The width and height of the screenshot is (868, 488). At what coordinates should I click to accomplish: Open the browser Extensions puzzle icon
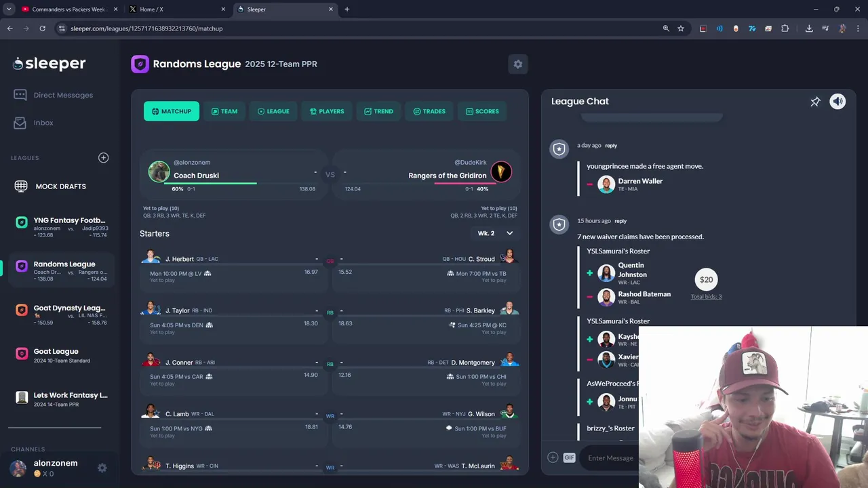785,28
